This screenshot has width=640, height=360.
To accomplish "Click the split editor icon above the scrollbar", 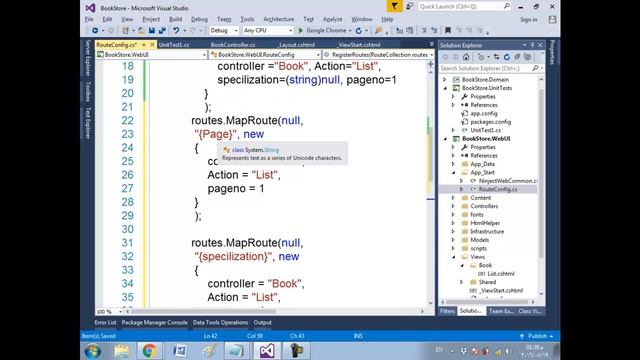I will (x=430, y=64).
